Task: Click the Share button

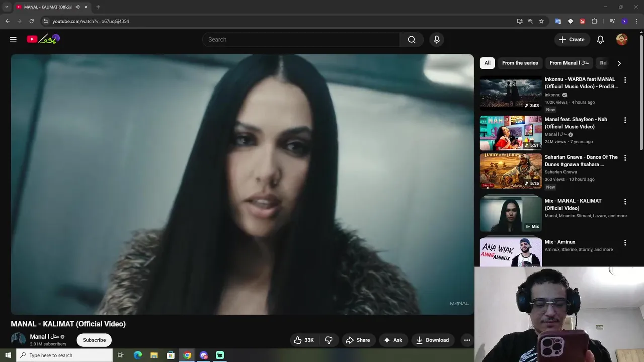Action: pos(358,340)
